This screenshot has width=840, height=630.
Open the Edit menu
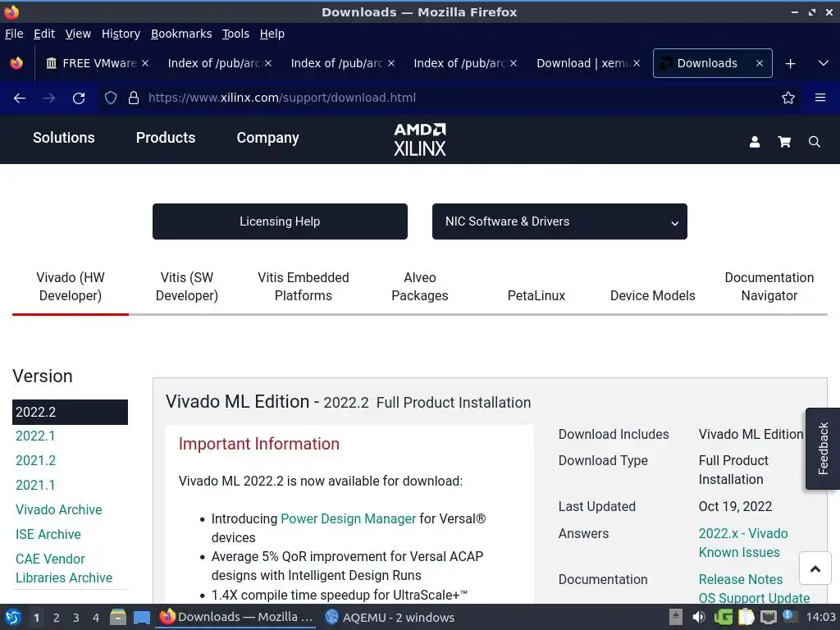click(x=44, y=34)
